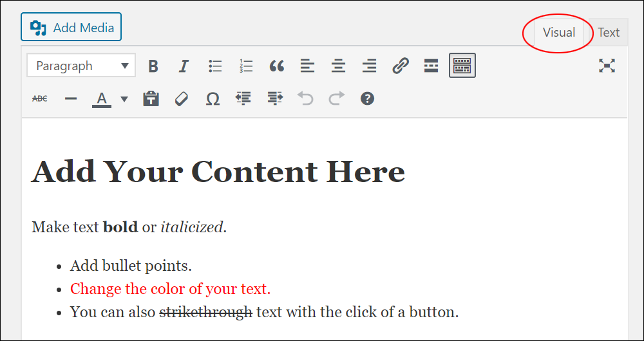Insert Read More tag

coord(431,66)
